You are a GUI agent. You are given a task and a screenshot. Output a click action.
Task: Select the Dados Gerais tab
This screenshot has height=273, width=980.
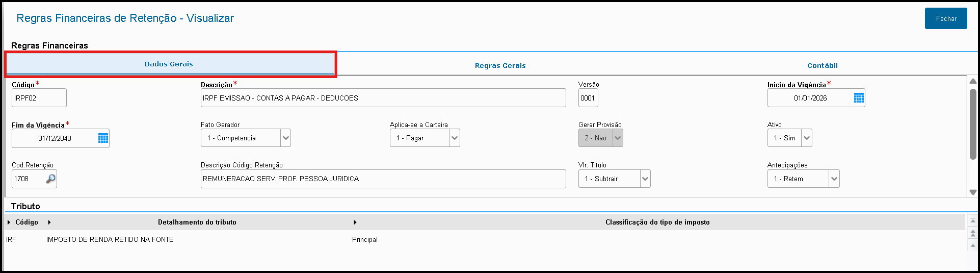(169, 64)
